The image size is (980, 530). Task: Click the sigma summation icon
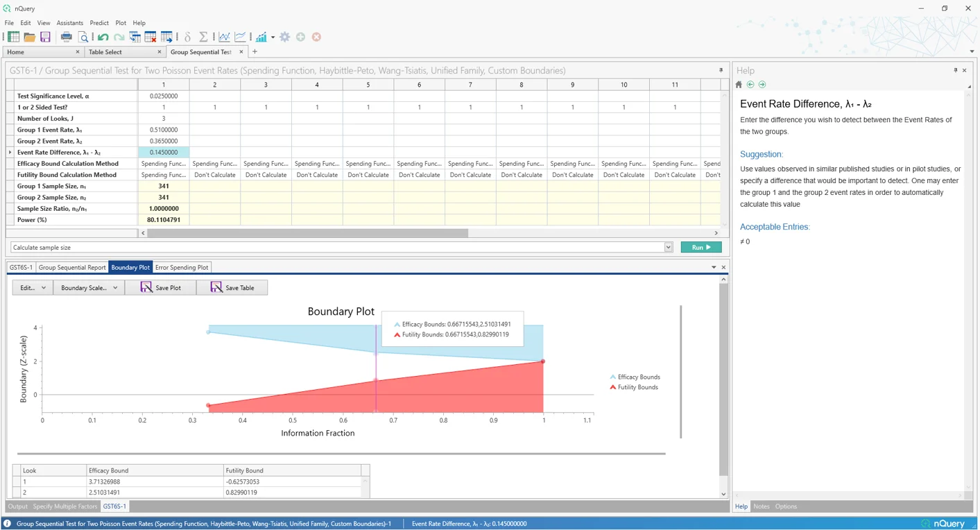[x=203, y=37]
